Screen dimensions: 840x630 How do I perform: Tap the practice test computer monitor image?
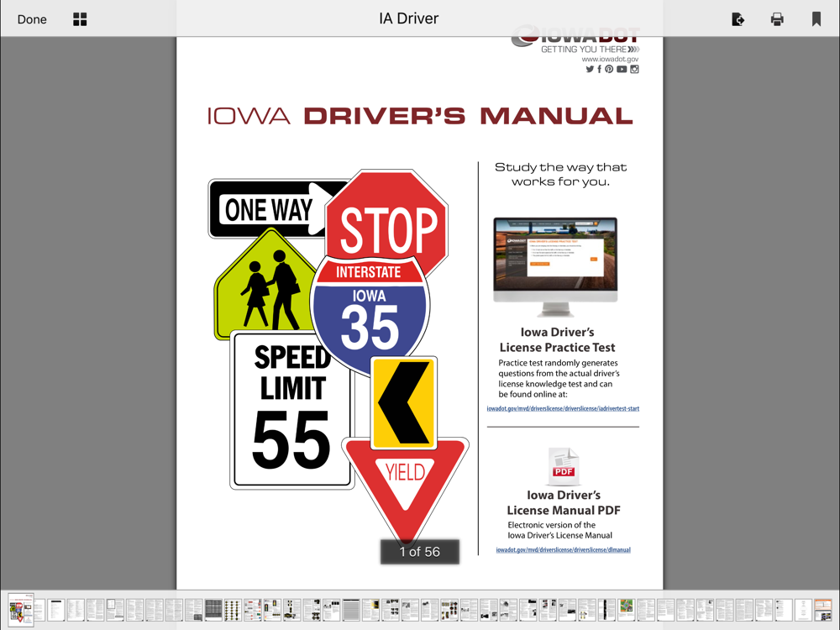point(555,266)
